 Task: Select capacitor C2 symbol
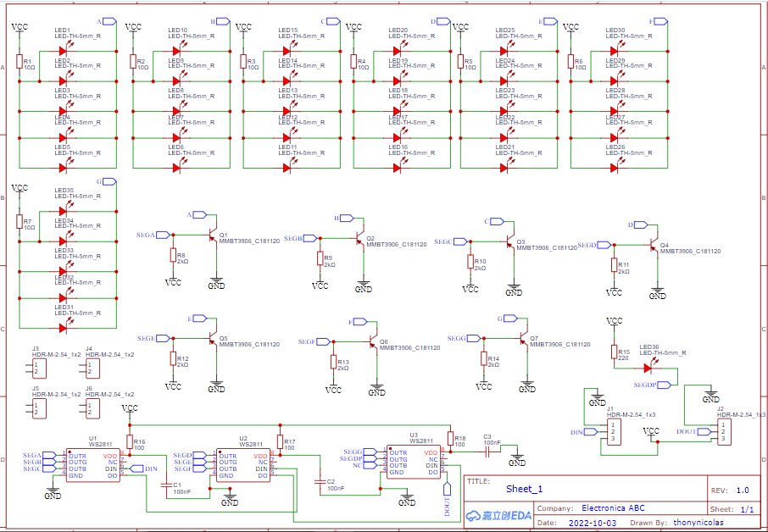point(320,482)
